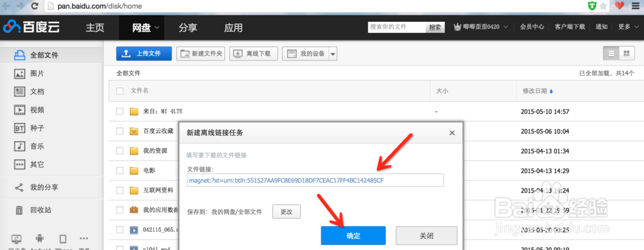644x250 pixels.
Task: Click 全部文件 breadcrumb above list
Action: [128, 73]
